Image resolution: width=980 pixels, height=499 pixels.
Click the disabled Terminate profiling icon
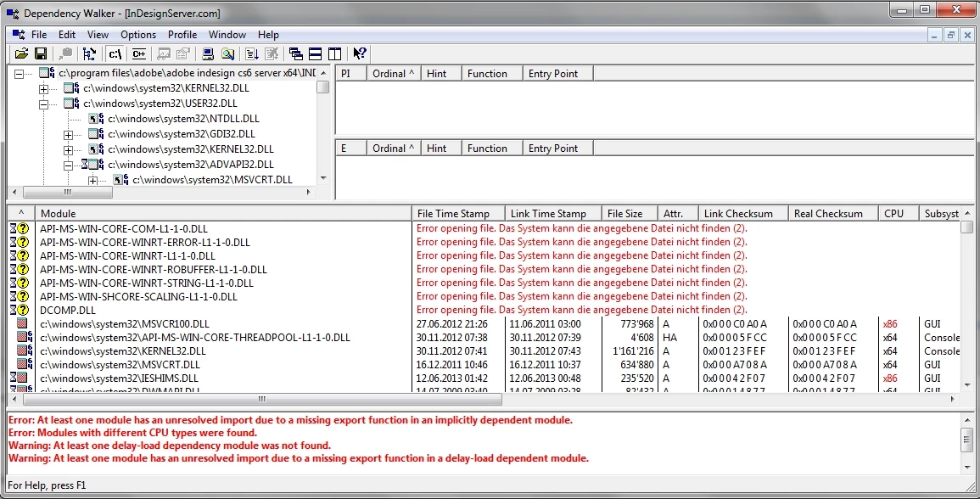pyautogui.click(x=272, y=53)
